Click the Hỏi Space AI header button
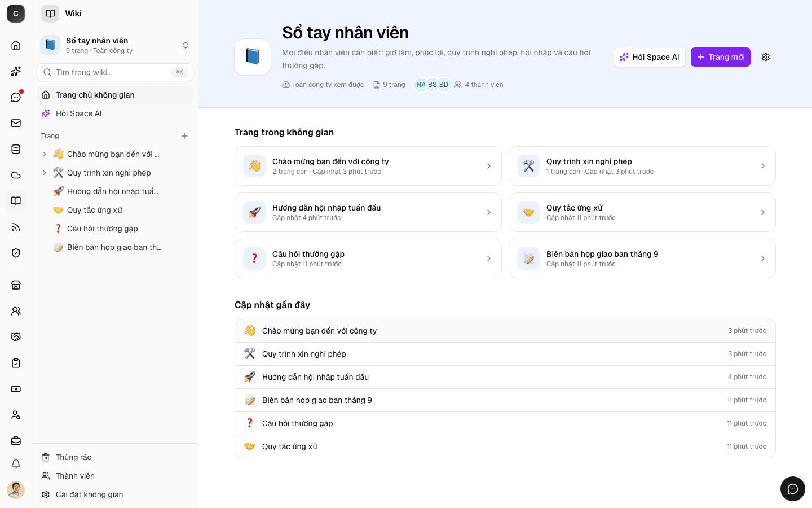Screen dimensions: 812x508 650,57
